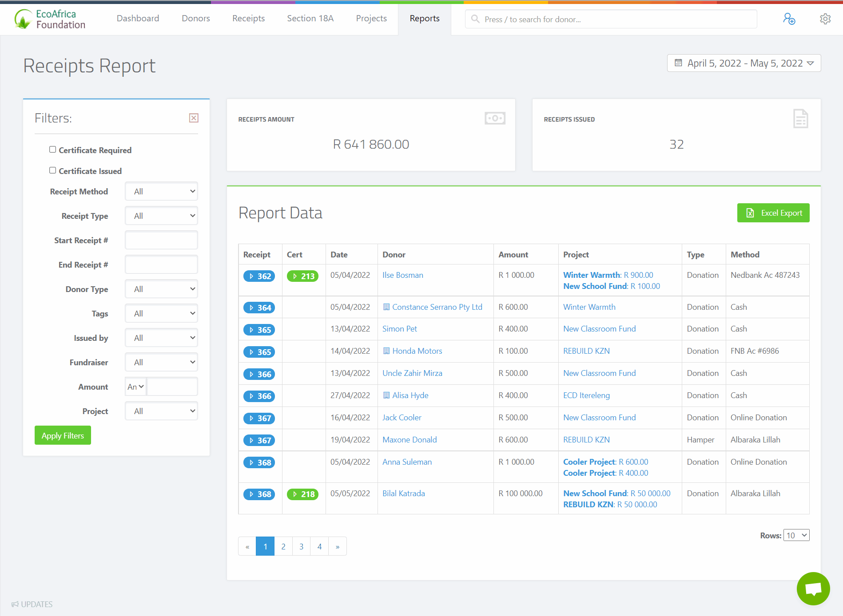Open receipt badge 367 for Jack Cooler

coord(259,418)
